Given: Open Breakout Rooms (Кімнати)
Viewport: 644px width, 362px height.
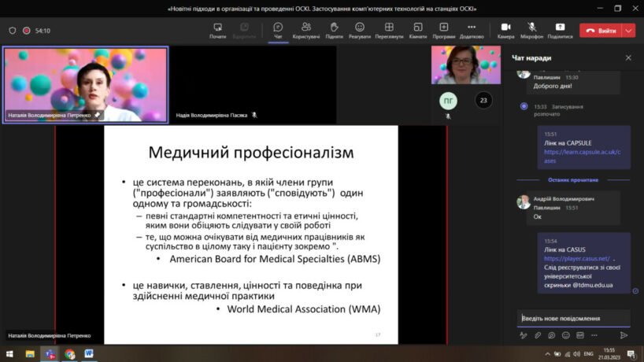Looking at the screenshot, I should click(418, 30).
